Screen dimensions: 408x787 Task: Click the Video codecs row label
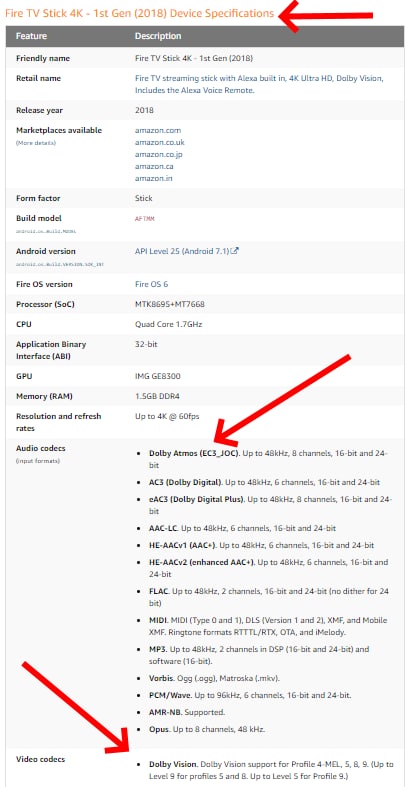click(x=41, y=759)
